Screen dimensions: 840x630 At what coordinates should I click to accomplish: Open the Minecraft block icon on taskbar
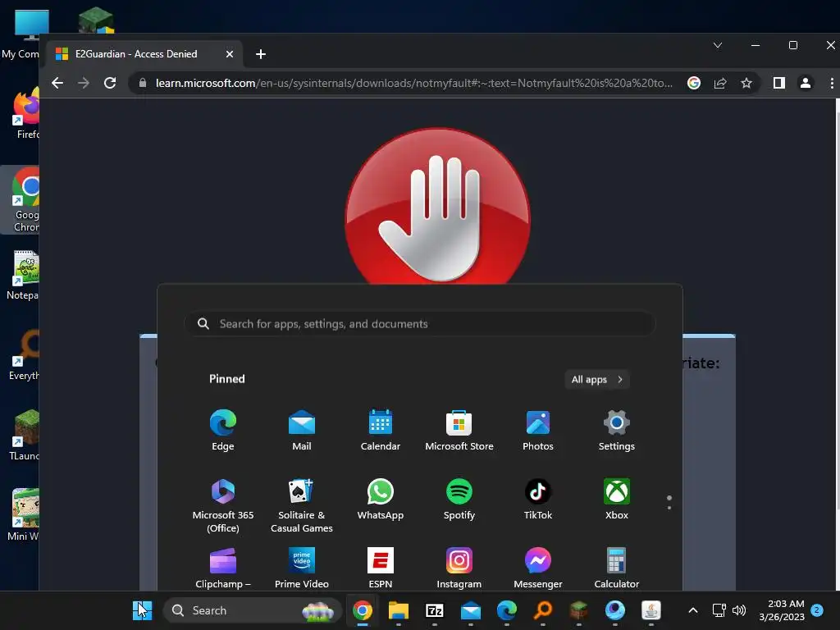pos(578,610)
